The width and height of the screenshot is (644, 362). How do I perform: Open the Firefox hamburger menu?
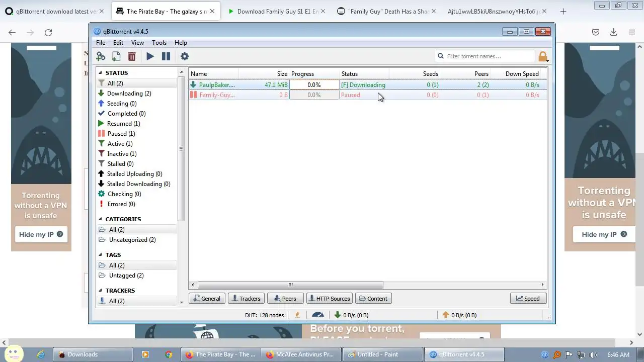pos(632,32)
